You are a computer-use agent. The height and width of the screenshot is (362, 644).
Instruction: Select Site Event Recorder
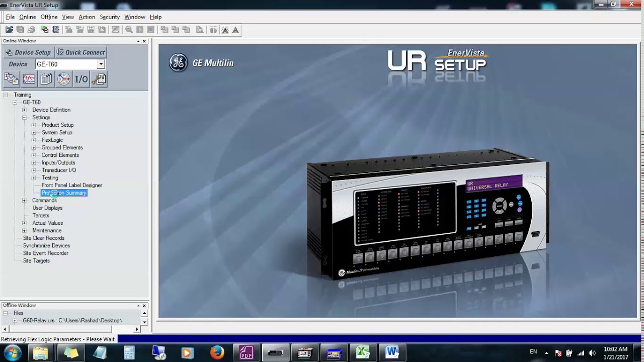(x=46, y=253)
